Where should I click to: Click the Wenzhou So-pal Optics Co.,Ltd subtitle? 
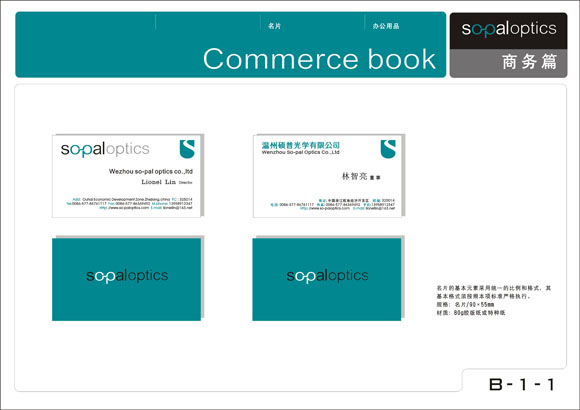(300, 152)
